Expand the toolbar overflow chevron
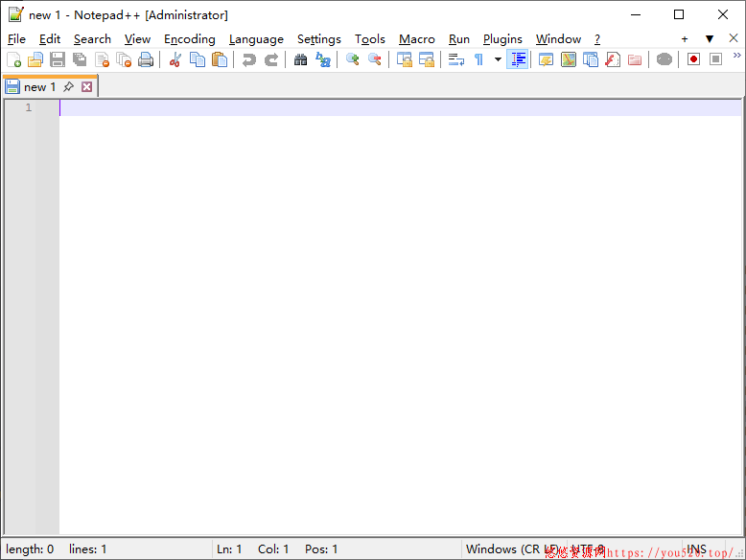 pos(737,56)
